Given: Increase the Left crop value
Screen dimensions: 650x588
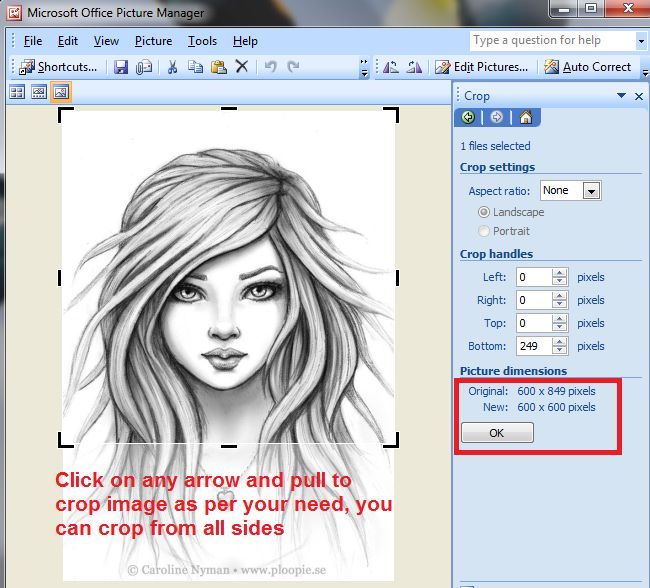Looking at the screenshot, I should [560, 273].
